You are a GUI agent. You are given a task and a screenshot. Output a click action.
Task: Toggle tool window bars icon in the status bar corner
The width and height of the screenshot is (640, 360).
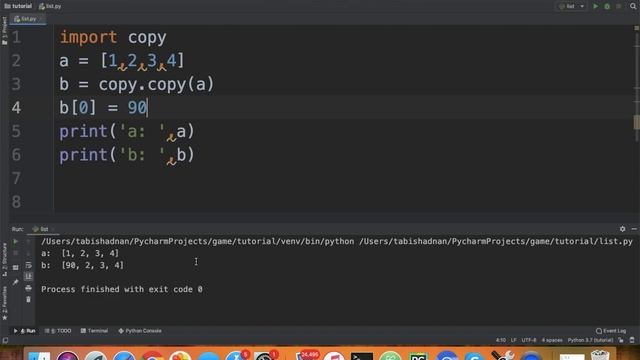(5, 340)
